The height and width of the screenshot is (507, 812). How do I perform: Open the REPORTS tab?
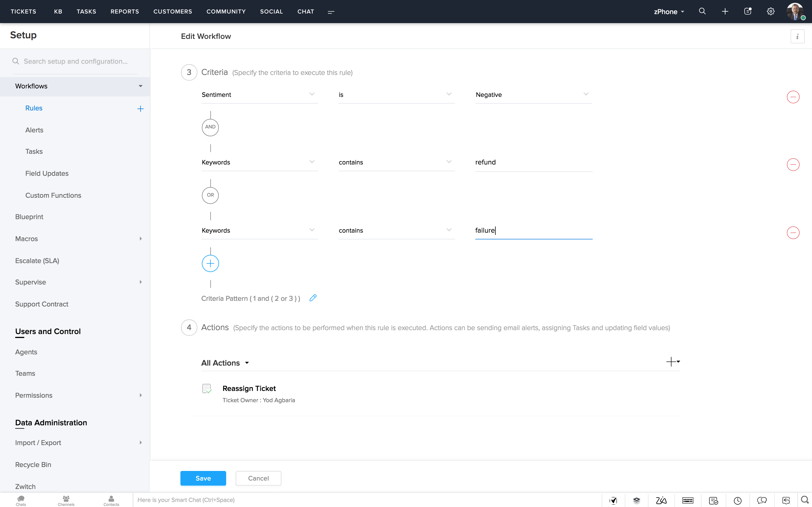[125, 11]
